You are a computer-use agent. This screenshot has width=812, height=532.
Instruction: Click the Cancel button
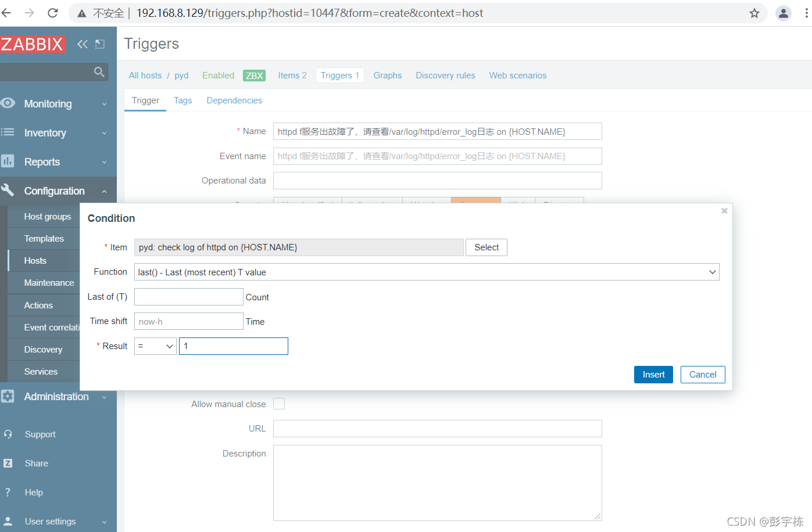pos(703,375)
